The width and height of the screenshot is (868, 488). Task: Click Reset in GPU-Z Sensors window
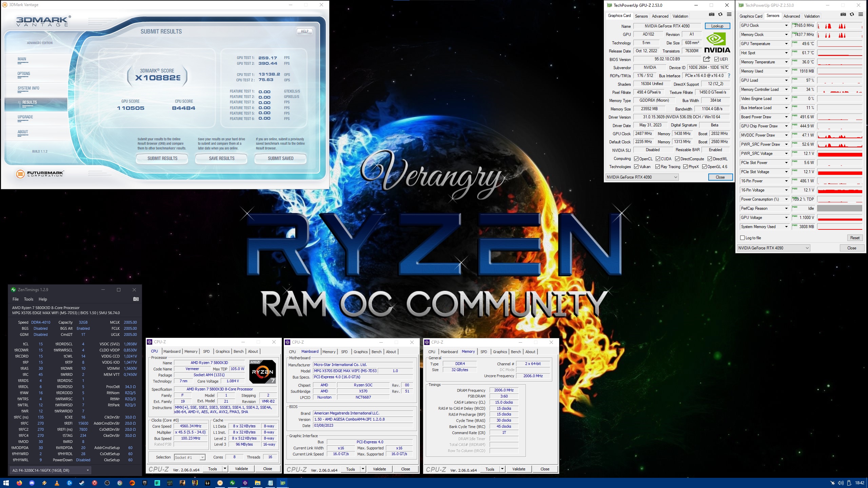click(854, 238)
